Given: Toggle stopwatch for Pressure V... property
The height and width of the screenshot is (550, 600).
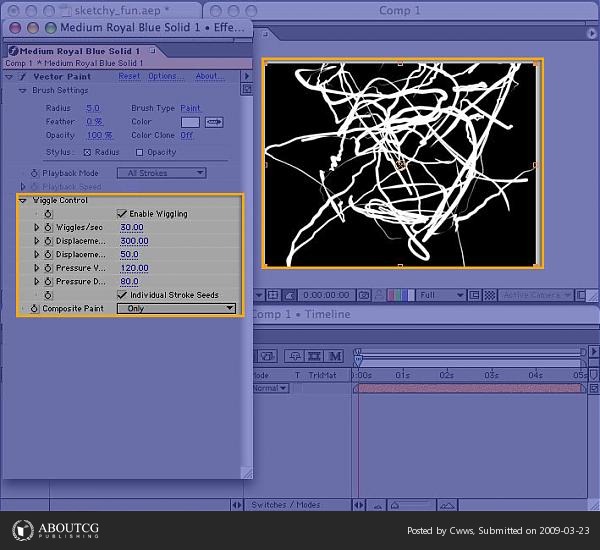Looking at the screenshot, I should (x=48, y=268).
